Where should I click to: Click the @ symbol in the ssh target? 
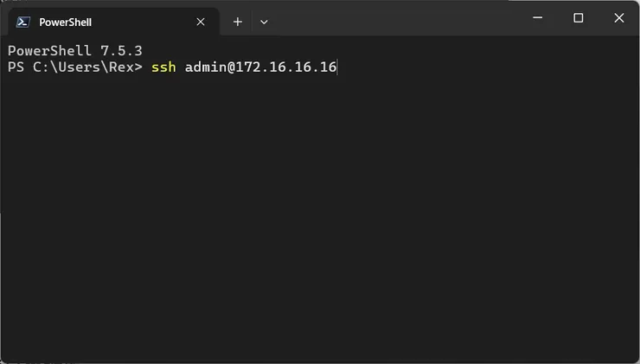231,67
